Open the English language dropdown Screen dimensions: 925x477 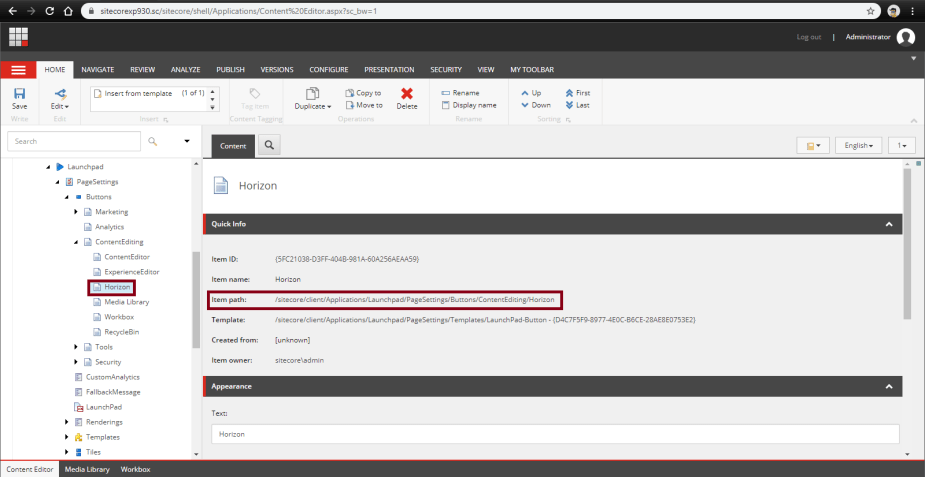pos(858,146)
